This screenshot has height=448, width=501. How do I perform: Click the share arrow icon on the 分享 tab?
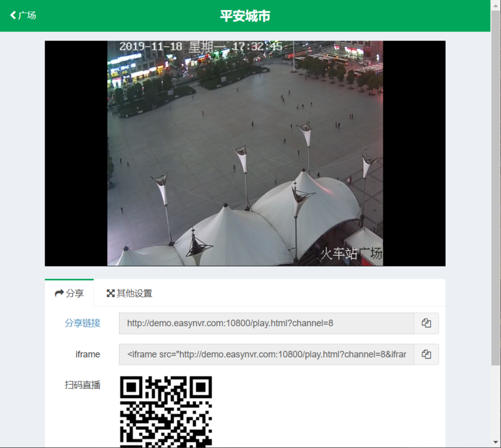(58, 292)
